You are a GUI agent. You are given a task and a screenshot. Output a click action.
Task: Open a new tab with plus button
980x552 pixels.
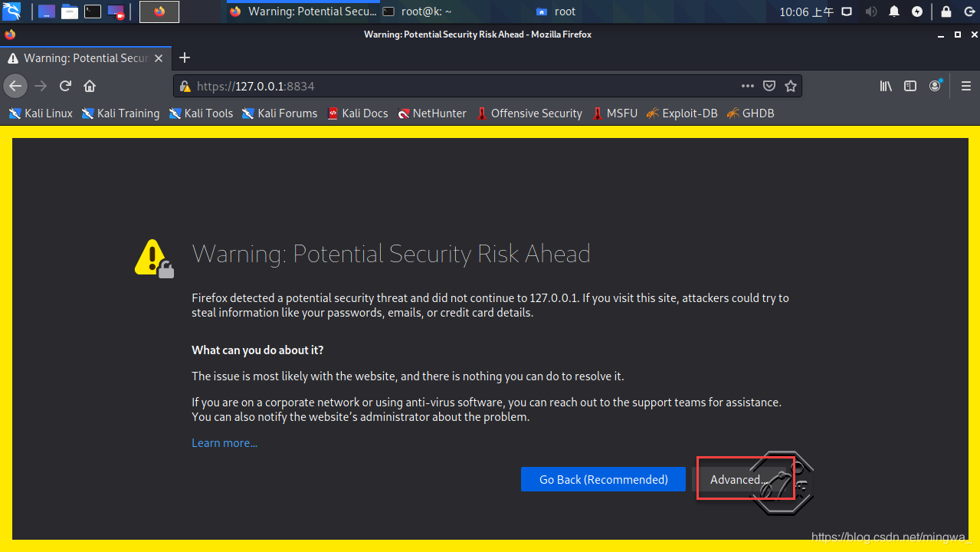184,58
